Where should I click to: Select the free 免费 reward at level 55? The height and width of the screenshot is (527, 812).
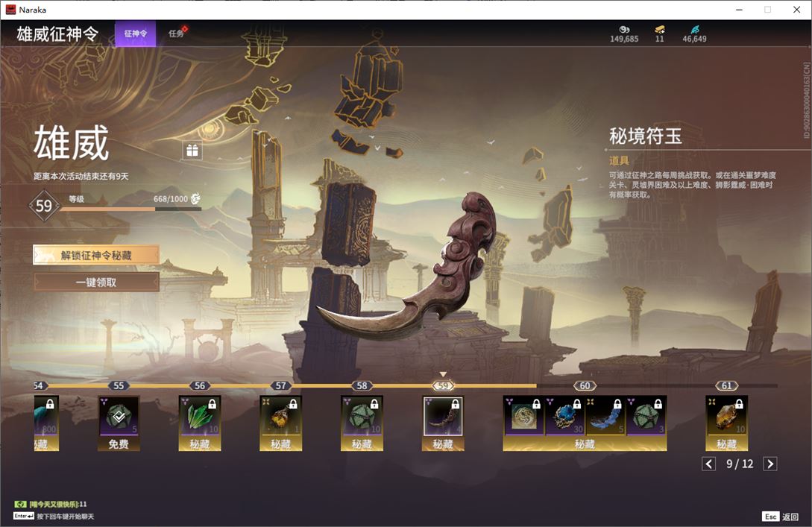click(119, 423)
